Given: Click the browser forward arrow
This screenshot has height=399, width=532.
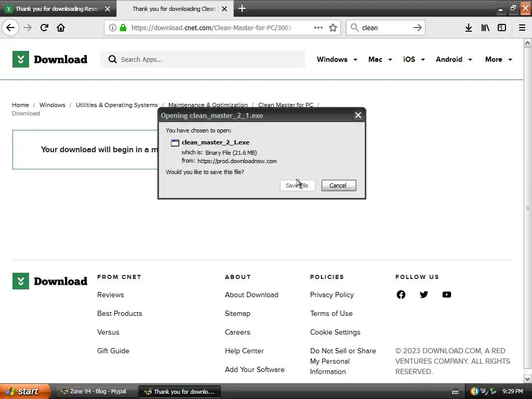Looking at the screenshot, I should pos(28,28).
